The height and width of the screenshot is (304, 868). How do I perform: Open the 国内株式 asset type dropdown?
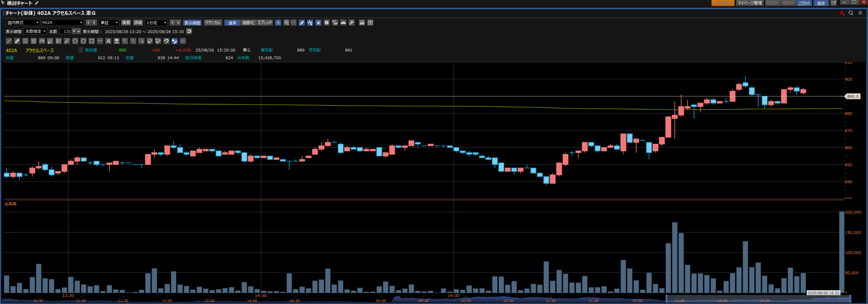(23, 23)
